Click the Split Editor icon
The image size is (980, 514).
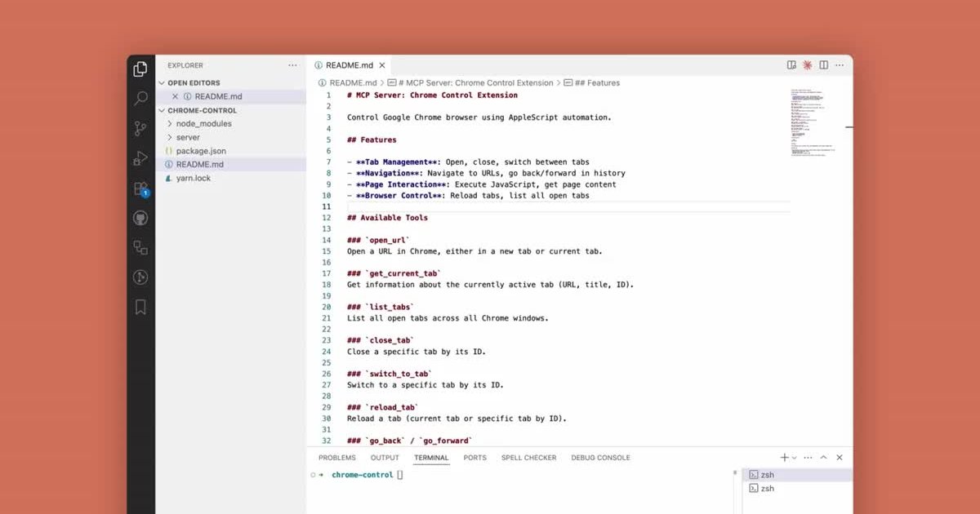[x=824, y=64]
